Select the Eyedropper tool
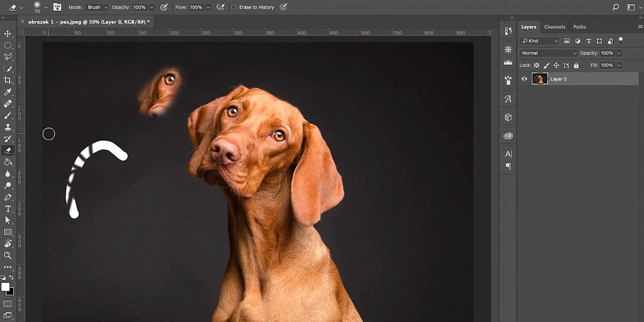The image size is (644, 322). pyautogui.click(x=8, y=92)
